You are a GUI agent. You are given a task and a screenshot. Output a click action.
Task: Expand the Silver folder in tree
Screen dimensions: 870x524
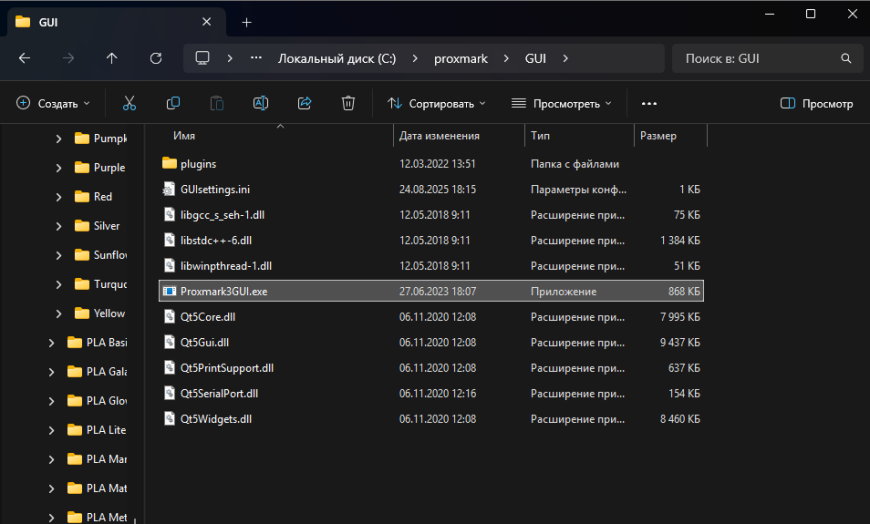pyautogui.click(x=58, y=226)
